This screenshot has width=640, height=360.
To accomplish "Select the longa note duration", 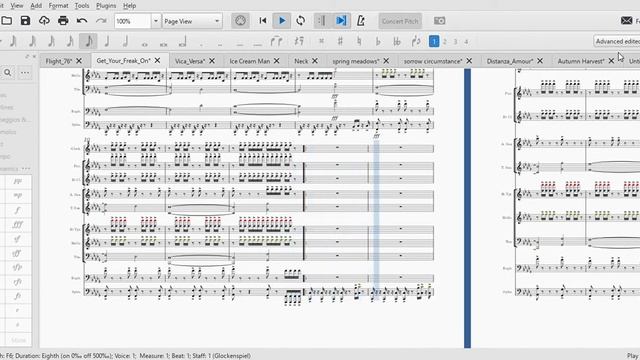I will [x=182, y=42].
